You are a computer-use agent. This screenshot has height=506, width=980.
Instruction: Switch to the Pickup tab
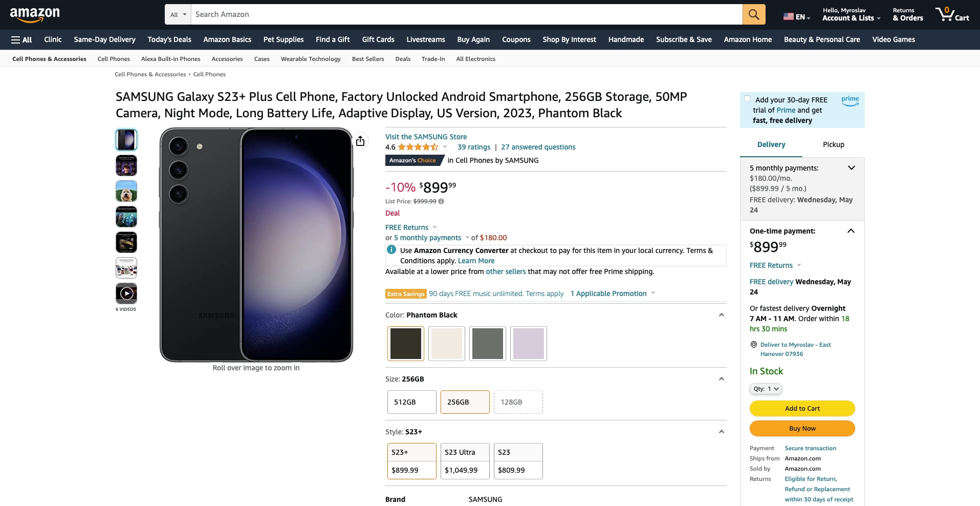point(833,144)
